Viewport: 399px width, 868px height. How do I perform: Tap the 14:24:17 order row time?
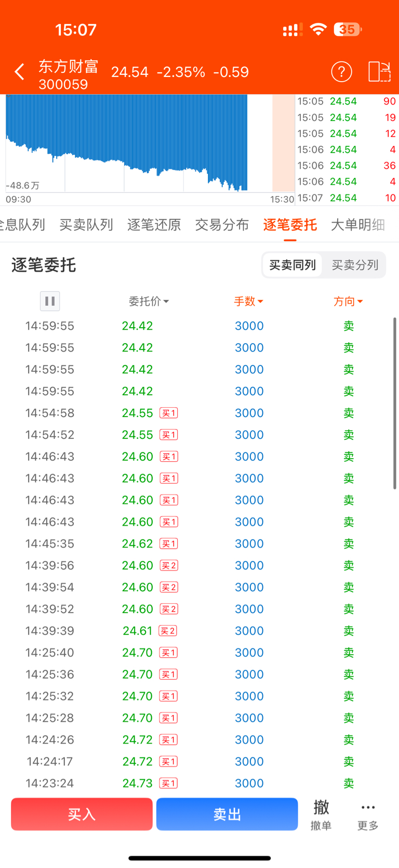tap(50, 761)
